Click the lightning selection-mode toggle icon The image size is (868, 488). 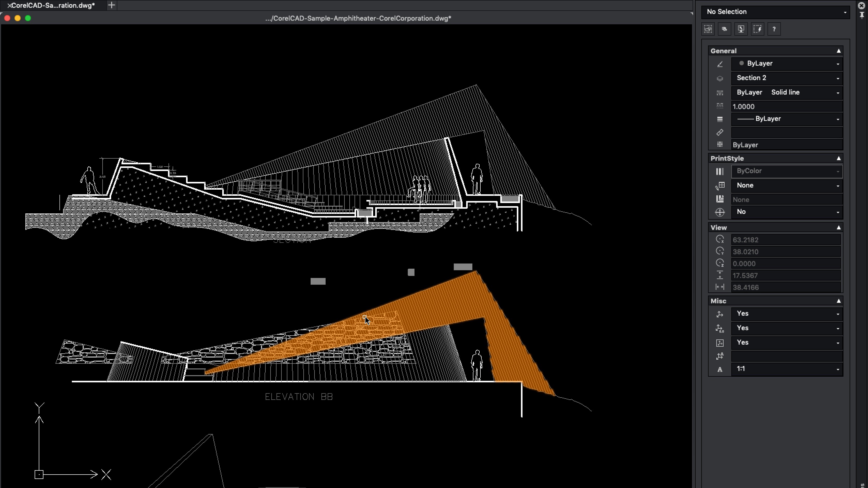click(x=757, y=29)
